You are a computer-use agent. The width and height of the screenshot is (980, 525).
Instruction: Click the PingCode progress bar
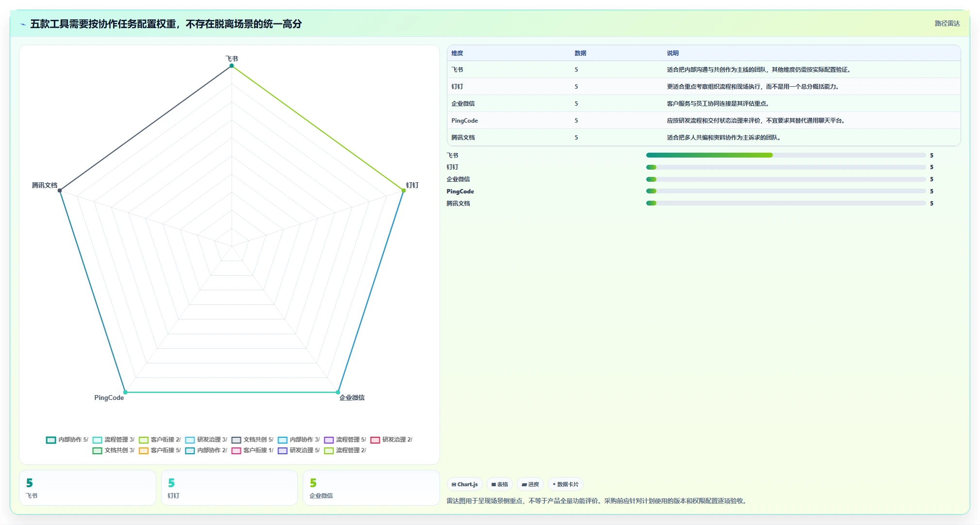pos(786,191)
